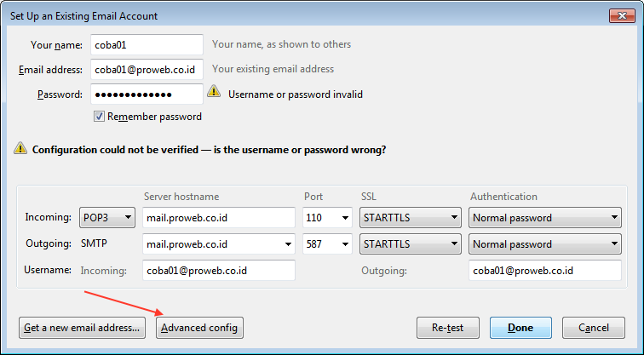Open the outgoing SSL STARTTLS dropdown
The image size is (644, 355).
click(x=411, y=244)
